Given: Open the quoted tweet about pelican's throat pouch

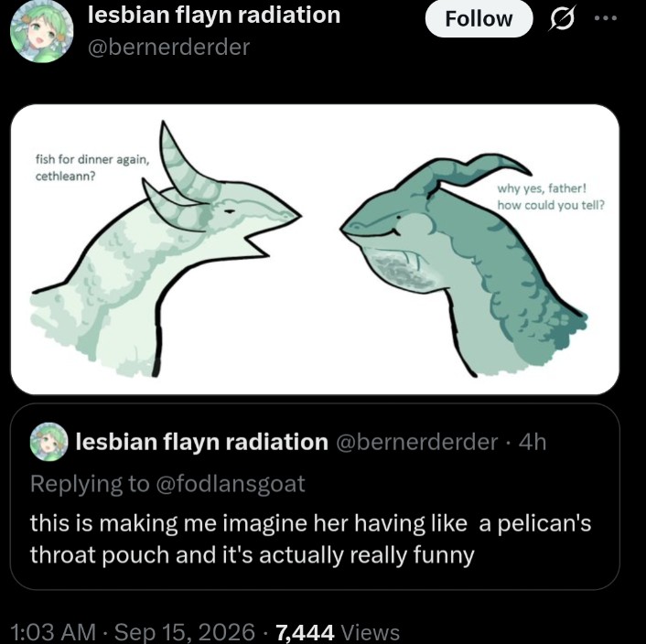Looking at the screenshot, I should [315, 497].
